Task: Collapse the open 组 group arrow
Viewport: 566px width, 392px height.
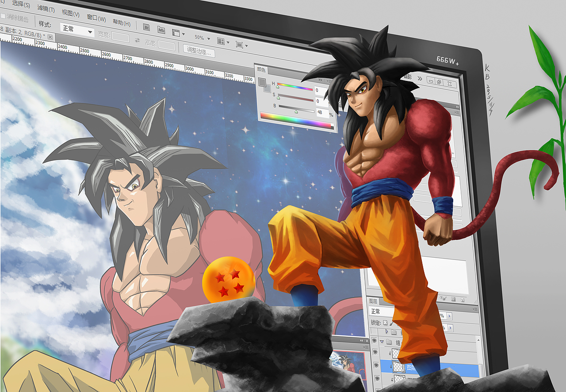Action: [382, 342]
